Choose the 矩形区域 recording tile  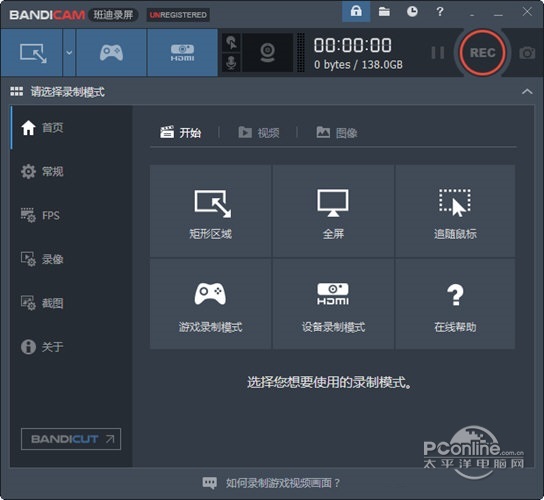pyautogui.click(x=211, y=211)
